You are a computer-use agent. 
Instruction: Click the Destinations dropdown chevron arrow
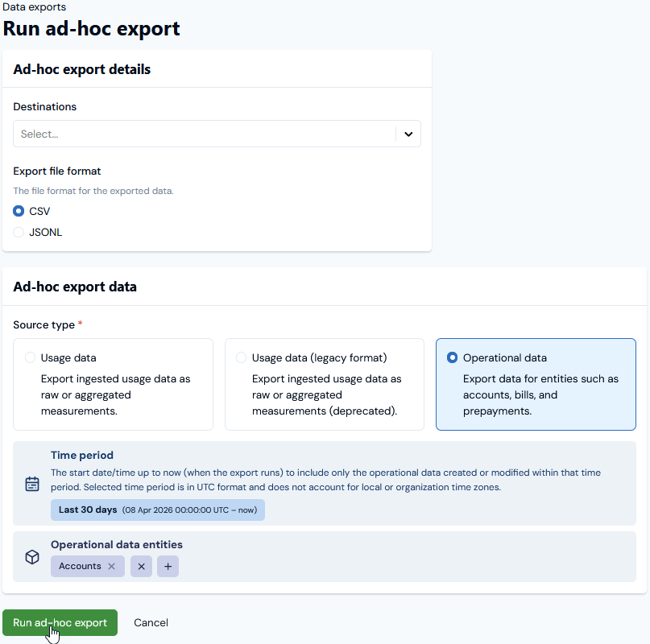point(408,134)
